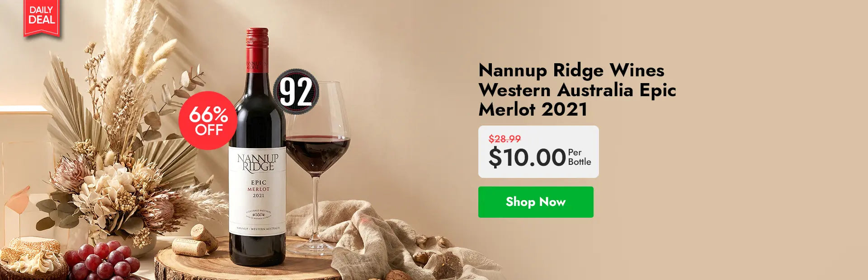Click the $10.00 per bottle price
This screenshot has height=280, width=868.
pos(527,157)
